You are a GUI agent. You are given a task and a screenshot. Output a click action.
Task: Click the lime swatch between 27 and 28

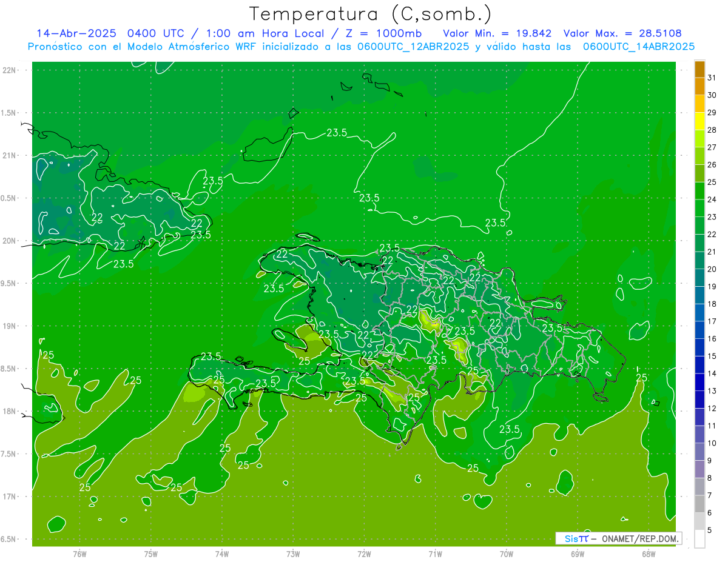pyautogui.click(x=699, y=138)
